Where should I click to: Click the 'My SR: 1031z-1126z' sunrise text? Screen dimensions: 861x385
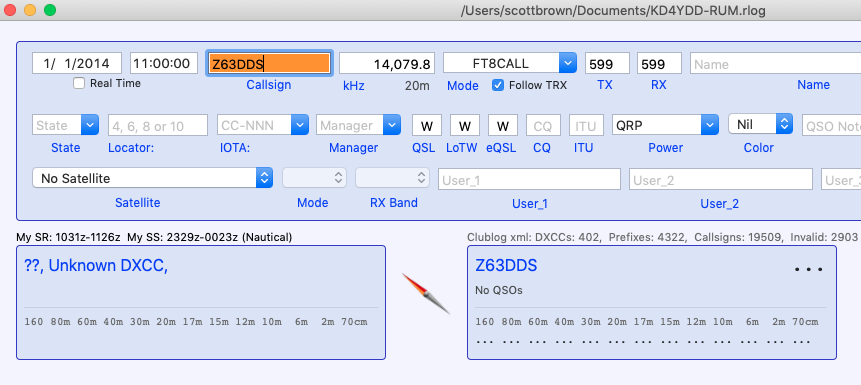[69, 237]
